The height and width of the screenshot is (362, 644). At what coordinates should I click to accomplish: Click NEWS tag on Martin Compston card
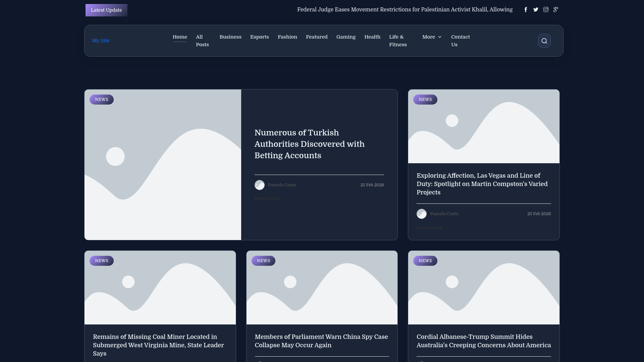pos(425,100)
